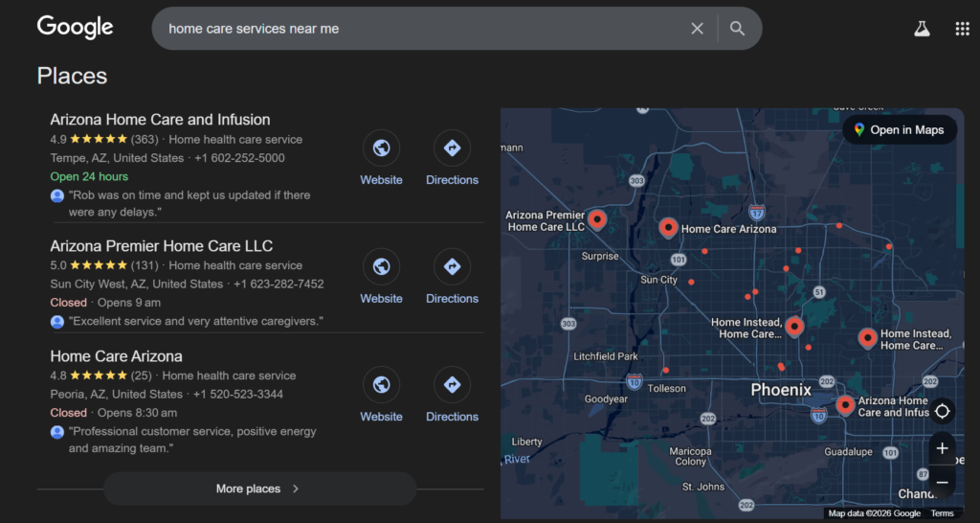The height and width of the screenshot is (523, 980).
Task: Click the magnifying glass search icon
Action: point(737,29)
